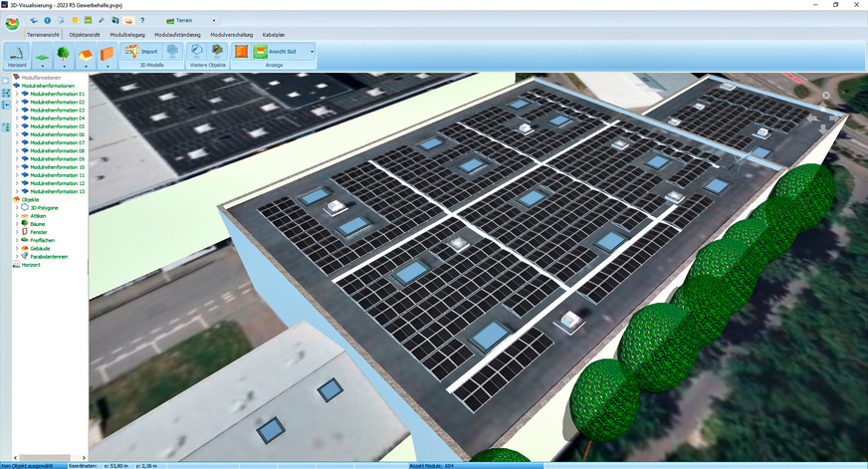Select Modulreihenformation 13 in the tree
Image resolution: width=868 pixels, height=469 pixels.
coord(58,191)
